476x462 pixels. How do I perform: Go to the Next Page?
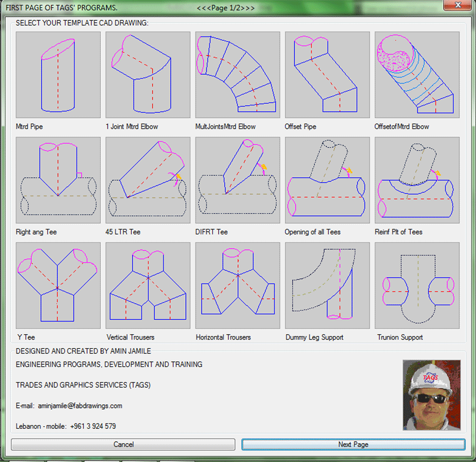click(353, 445)
